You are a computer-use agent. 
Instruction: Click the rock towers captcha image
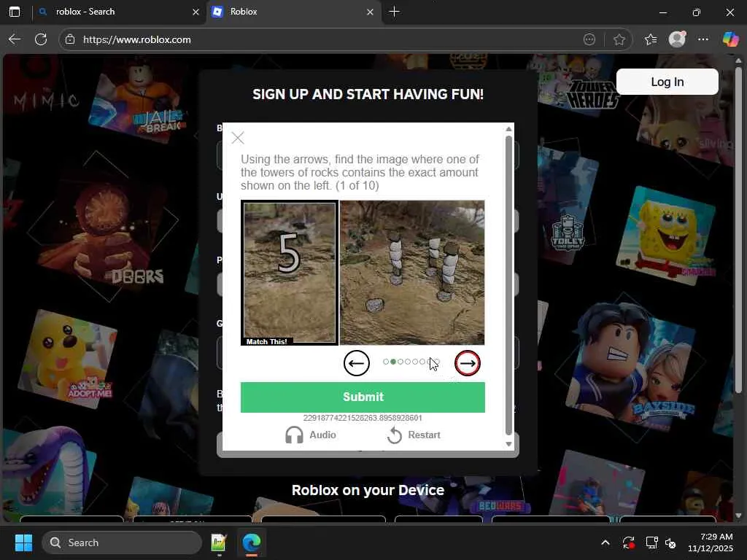pos(412,273)
